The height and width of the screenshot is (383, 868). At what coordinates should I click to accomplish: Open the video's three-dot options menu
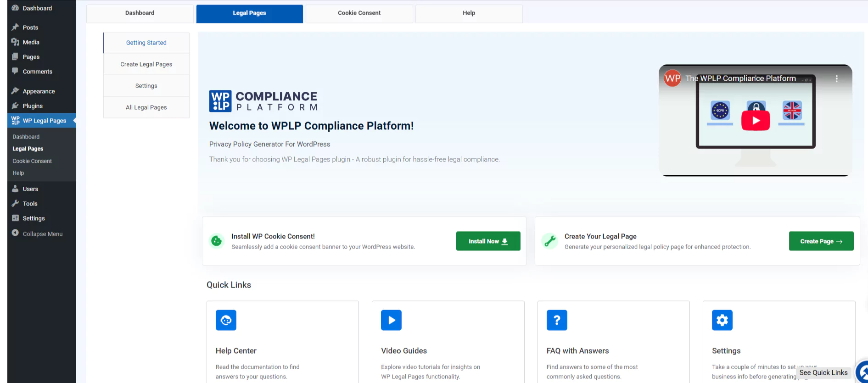click(837, 78)
